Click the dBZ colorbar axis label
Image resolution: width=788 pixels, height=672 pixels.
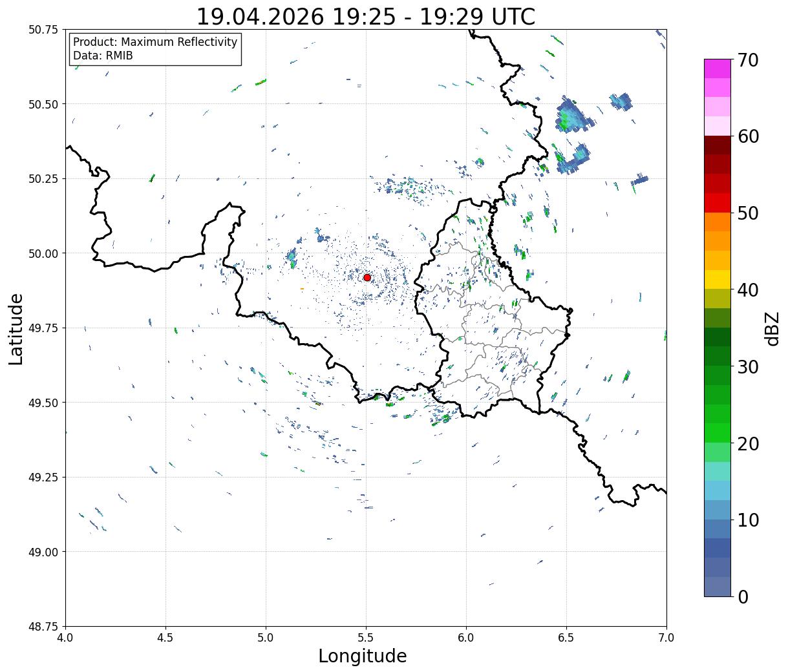[772, 328]
